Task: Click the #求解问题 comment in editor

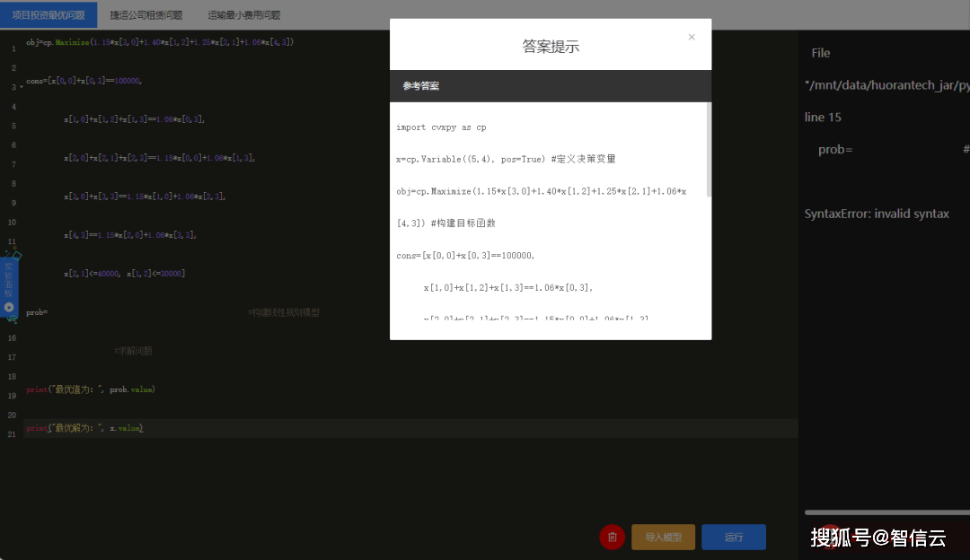Action: (133, 351)
